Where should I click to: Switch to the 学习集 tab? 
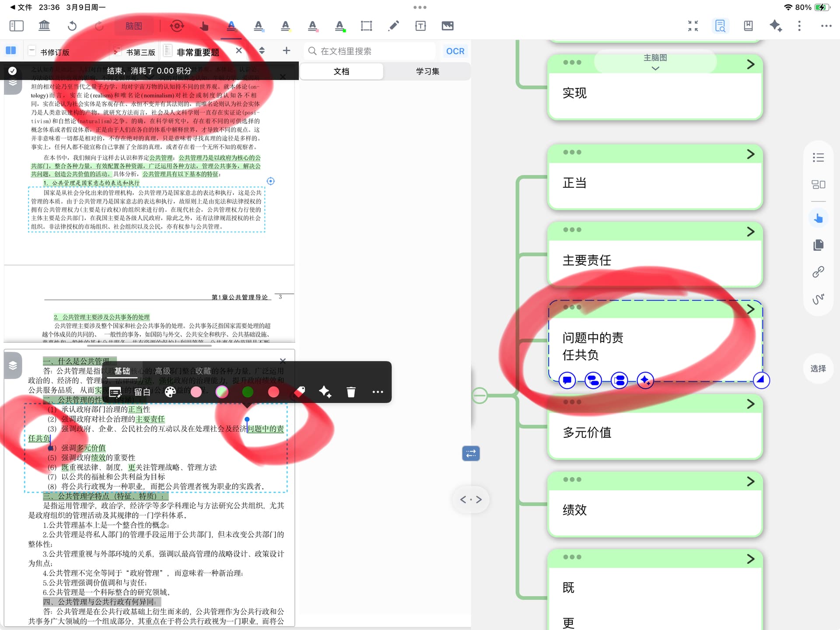tap(427, 71)
